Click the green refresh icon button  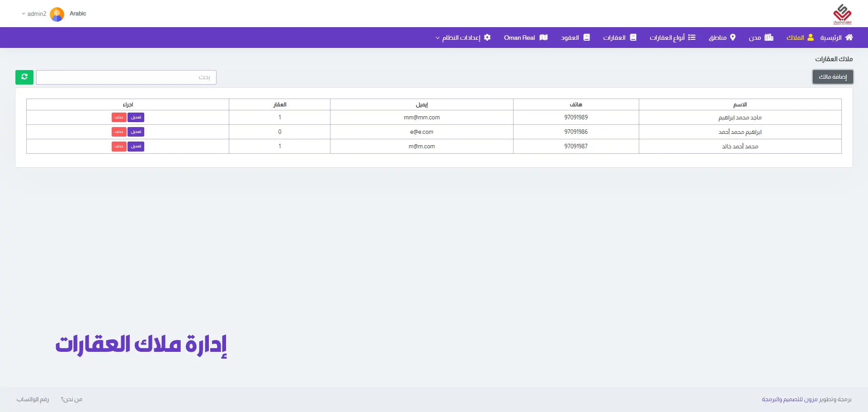pos(24,77)
